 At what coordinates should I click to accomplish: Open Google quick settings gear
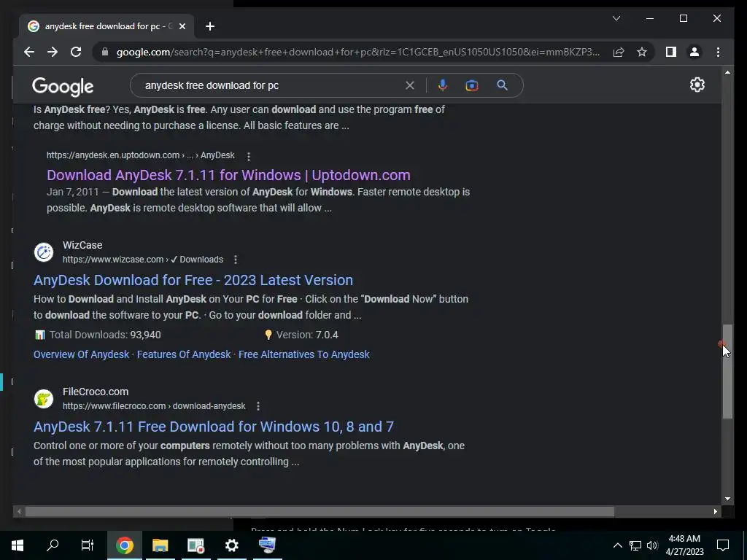(697, 85)
